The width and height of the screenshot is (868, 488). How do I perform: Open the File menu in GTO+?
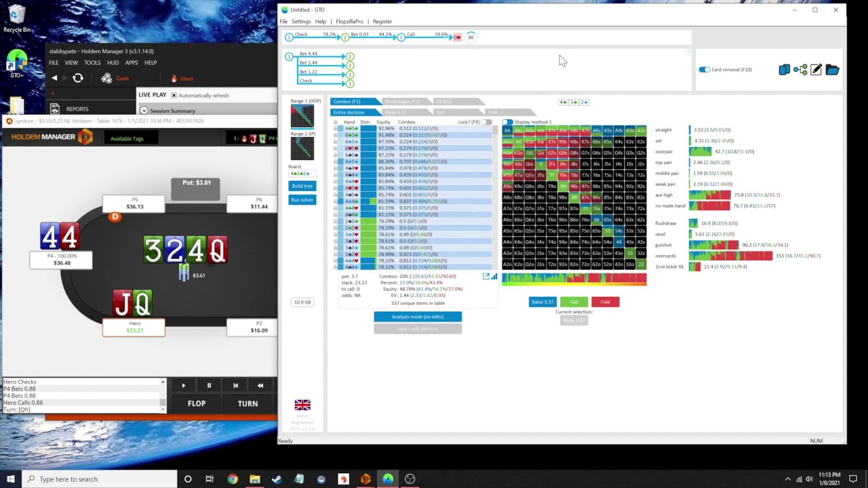coord(283,22)
